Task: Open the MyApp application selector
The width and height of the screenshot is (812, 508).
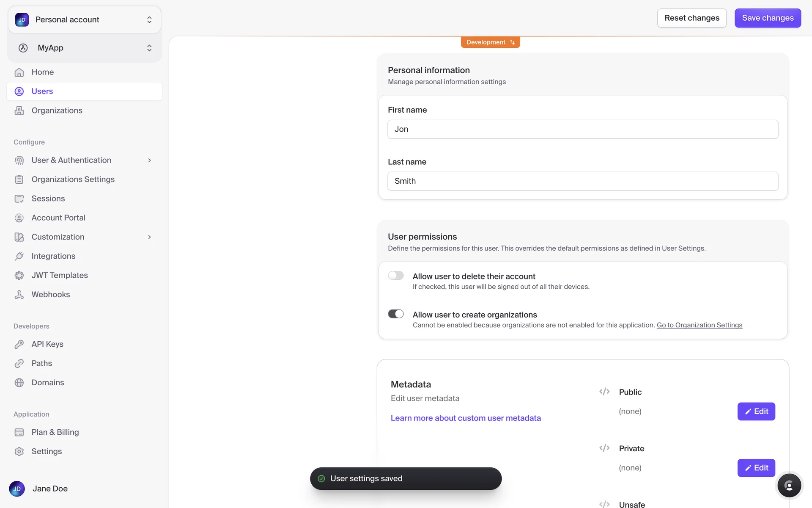Action: [84, 48]
